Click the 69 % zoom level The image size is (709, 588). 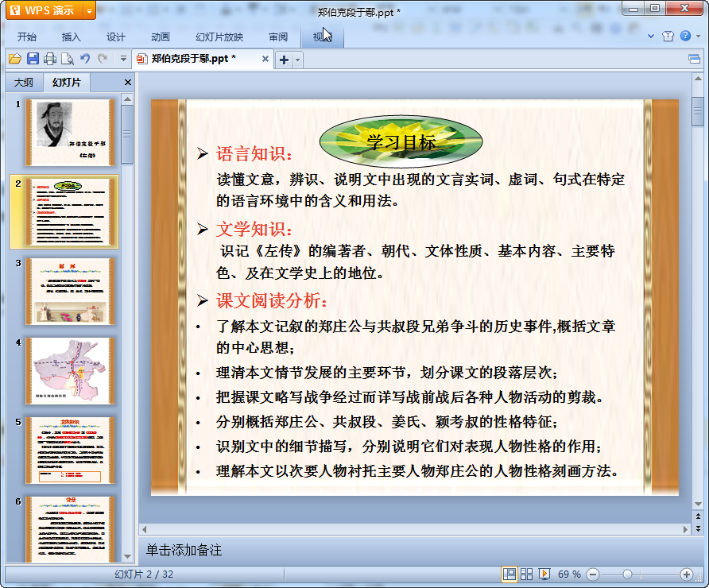[x=569, y=574]
